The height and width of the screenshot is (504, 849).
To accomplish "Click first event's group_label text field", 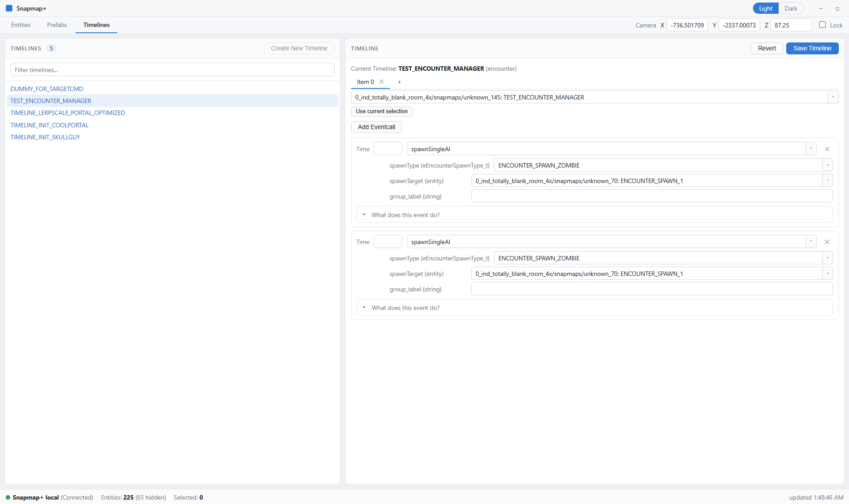I will click(652, 196).
